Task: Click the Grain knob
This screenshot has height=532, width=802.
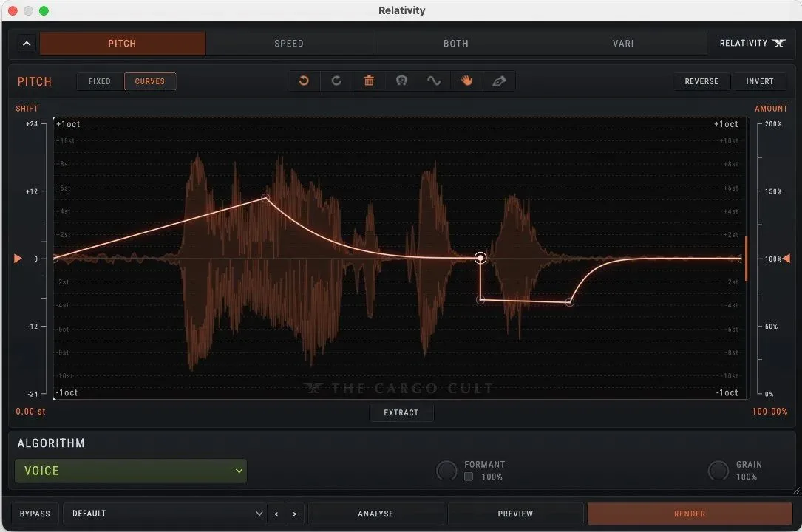Action: tap(718, 471)
